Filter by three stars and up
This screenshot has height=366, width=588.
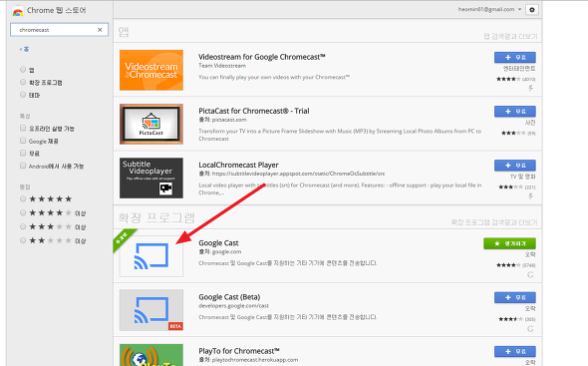(23, 226)
